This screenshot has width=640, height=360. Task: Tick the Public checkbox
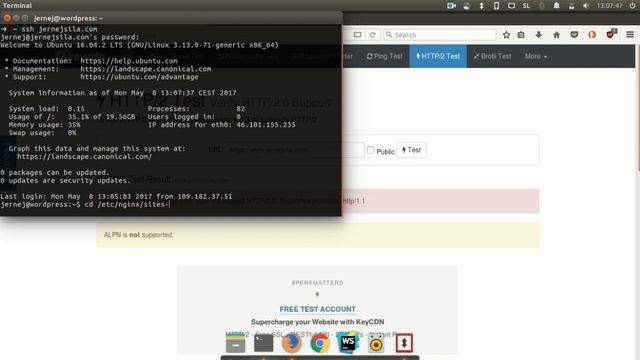370,150
